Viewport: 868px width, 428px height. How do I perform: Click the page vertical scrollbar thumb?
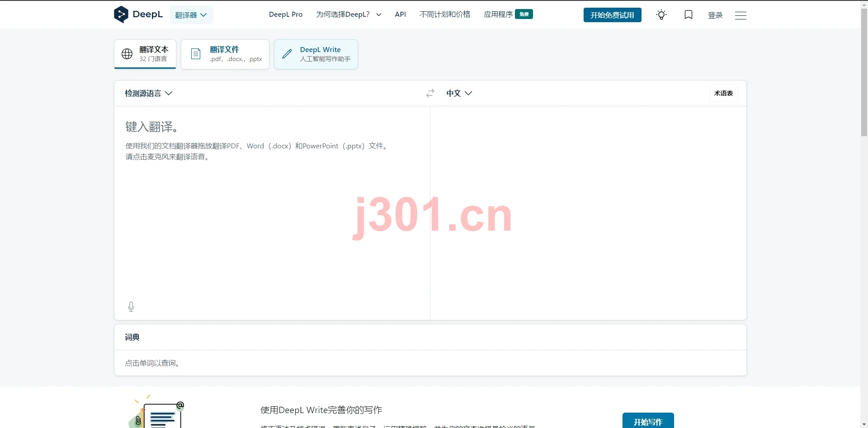click(x=864, y=72)
